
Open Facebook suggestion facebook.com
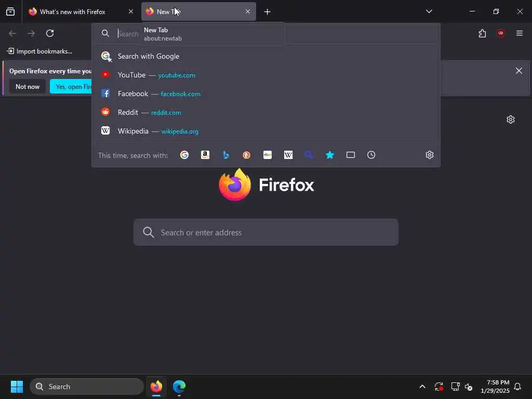click(x=267, y=94)
